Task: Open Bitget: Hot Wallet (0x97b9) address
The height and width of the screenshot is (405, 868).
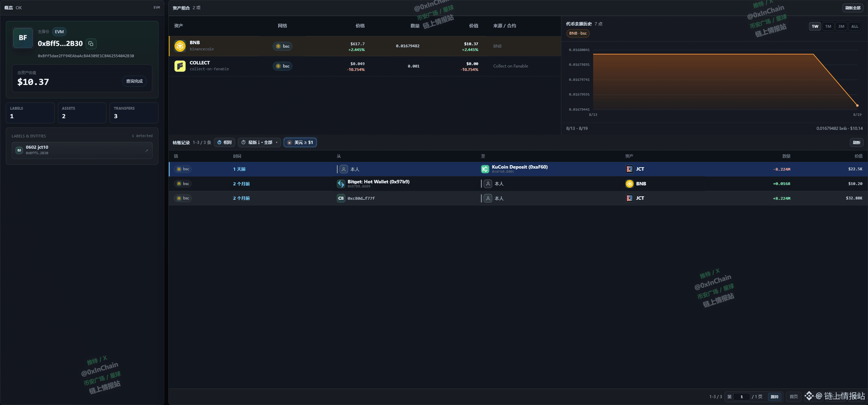Action: (x=379, y=182)
